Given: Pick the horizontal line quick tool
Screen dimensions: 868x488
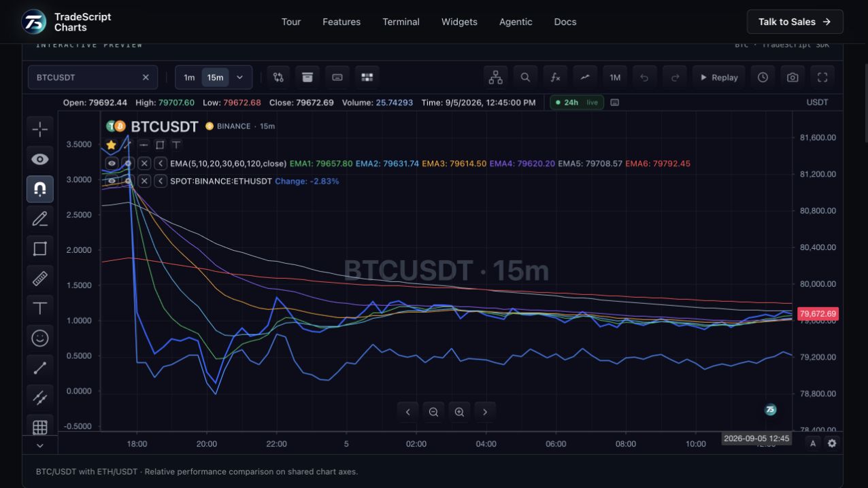Looking at the screenshot, I should click(x=144, y=145).
